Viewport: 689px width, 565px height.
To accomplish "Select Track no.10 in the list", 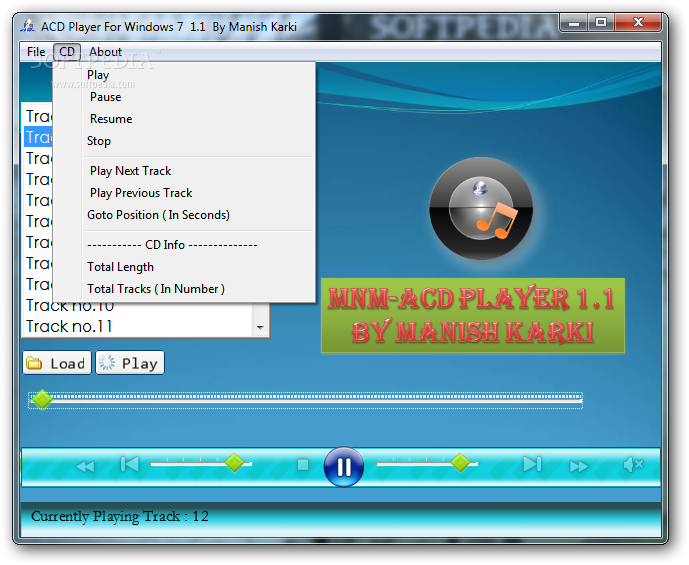I will point(138,306).
